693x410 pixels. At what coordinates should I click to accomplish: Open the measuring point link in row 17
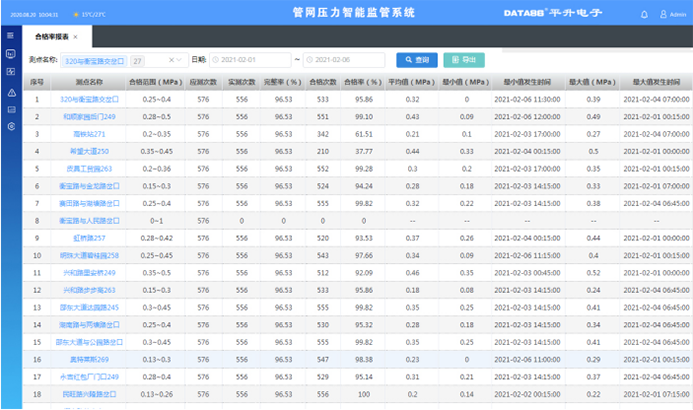pyautogui.click(x=89, y=377)
